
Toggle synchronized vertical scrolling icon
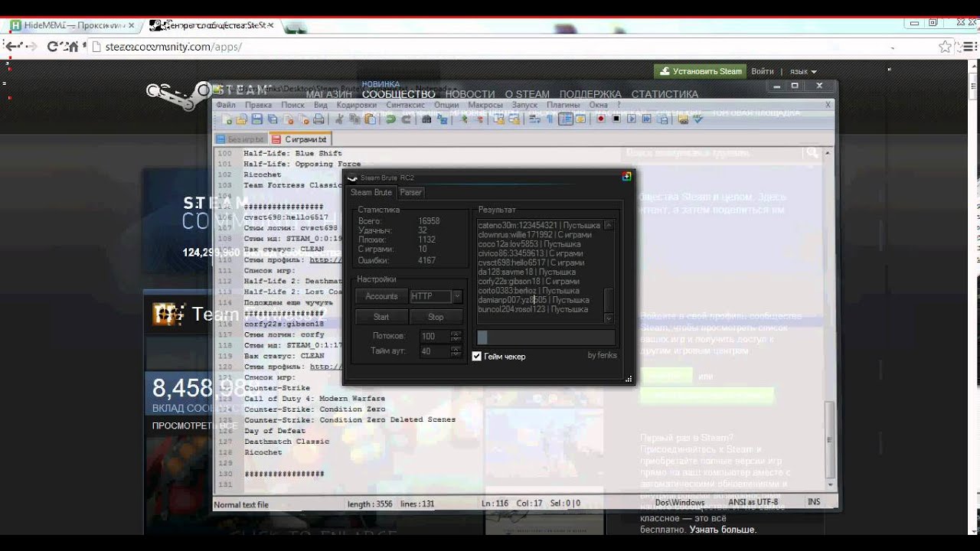coord(498,119)
